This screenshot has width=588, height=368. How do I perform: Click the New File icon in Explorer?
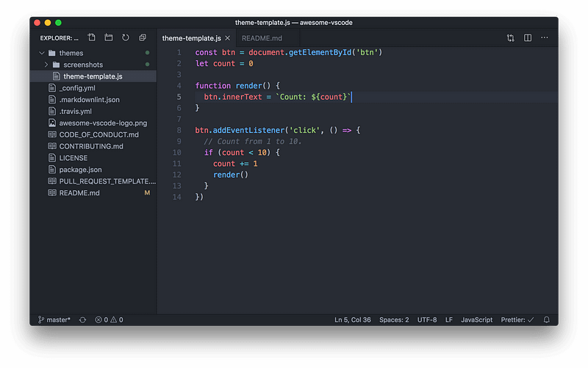click(x=91, y=37)
